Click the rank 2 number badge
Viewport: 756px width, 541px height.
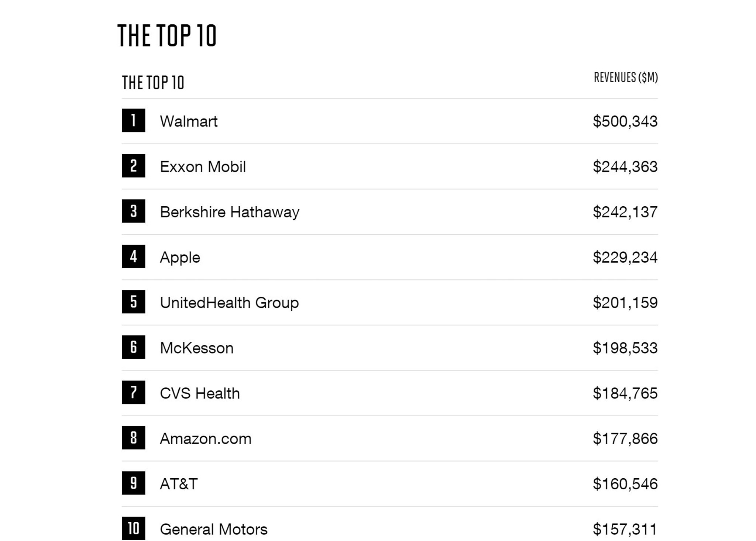pyautogui.click(x=133, y=166)
